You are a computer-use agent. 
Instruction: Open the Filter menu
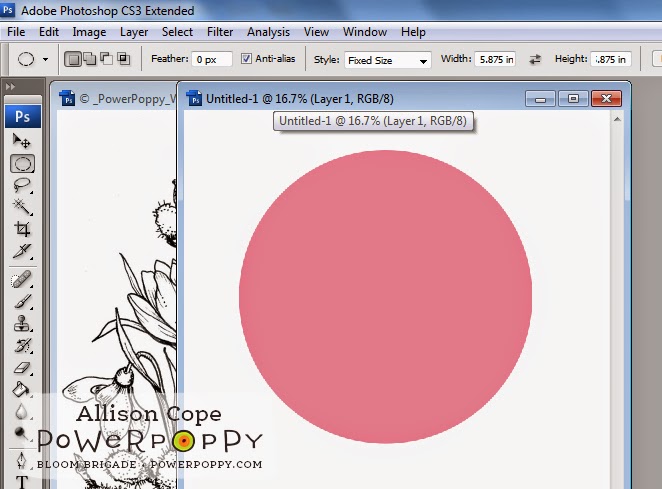[220, 32]
